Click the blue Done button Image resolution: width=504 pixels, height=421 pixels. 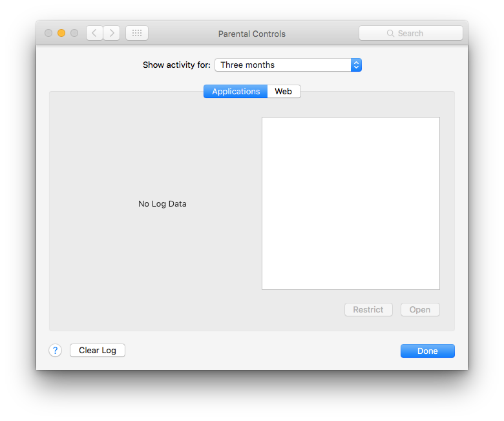tap(427, 351)
